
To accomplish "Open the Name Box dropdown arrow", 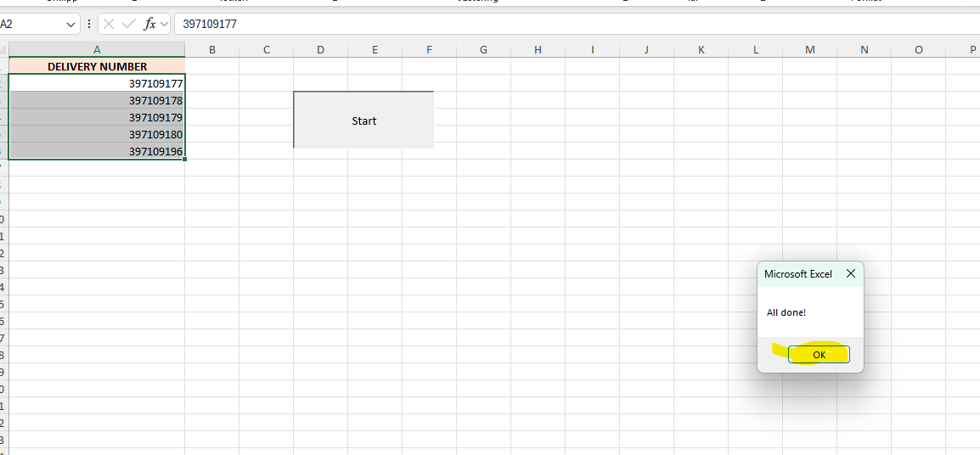I will tap(71, 25).
